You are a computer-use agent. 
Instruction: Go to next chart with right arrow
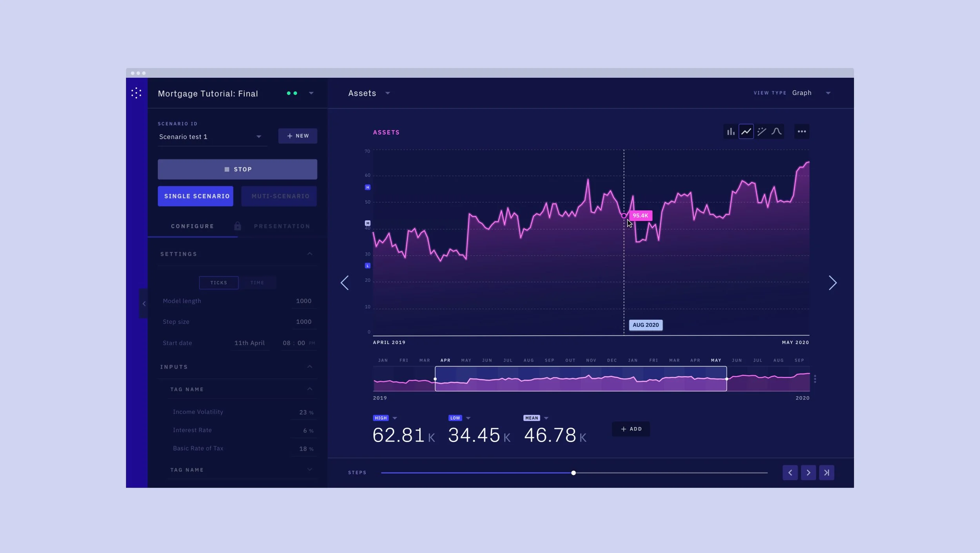pyautogui.click(x=833, y=283)
